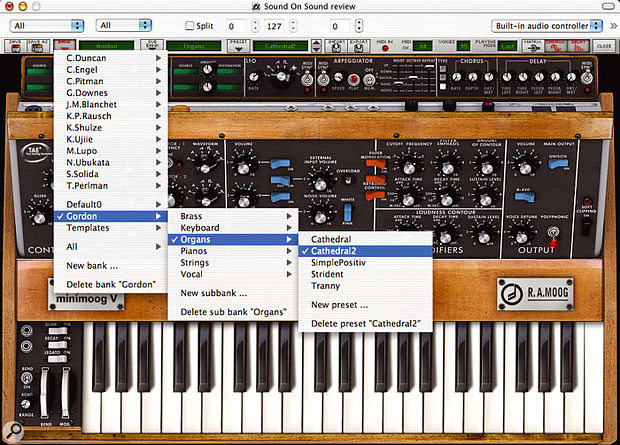
Task: Click the Noise Volume knob
Action: (320, 216)
